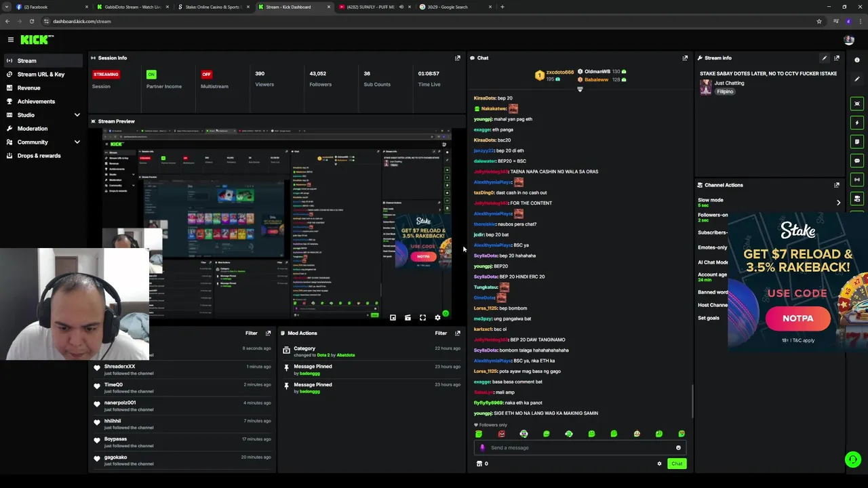Image resolution: width=868 pixels, height=488 pixels.
Task: Toggle the Partner Income ON switch
Action: click(151, 74)
